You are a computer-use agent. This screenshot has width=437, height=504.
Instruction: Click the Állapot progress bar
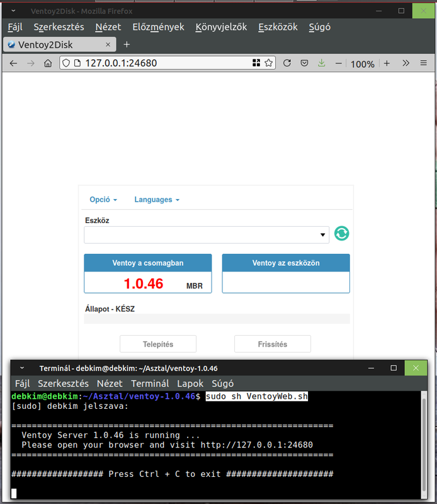click(x=217, y=319)
